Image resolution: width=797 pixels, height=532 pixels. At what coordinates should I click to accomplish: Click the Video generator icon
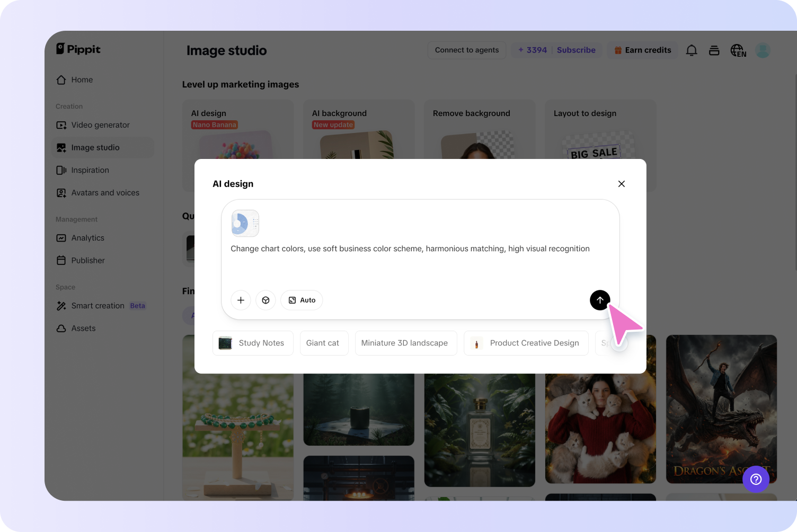61,125
